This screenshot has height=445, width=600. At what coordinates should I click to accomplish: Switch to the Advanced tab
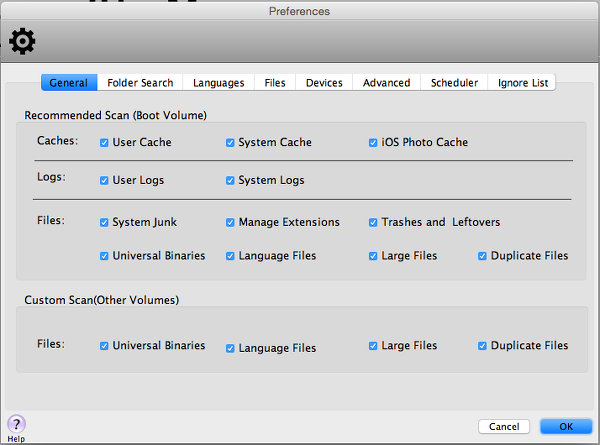click(386, 83)
